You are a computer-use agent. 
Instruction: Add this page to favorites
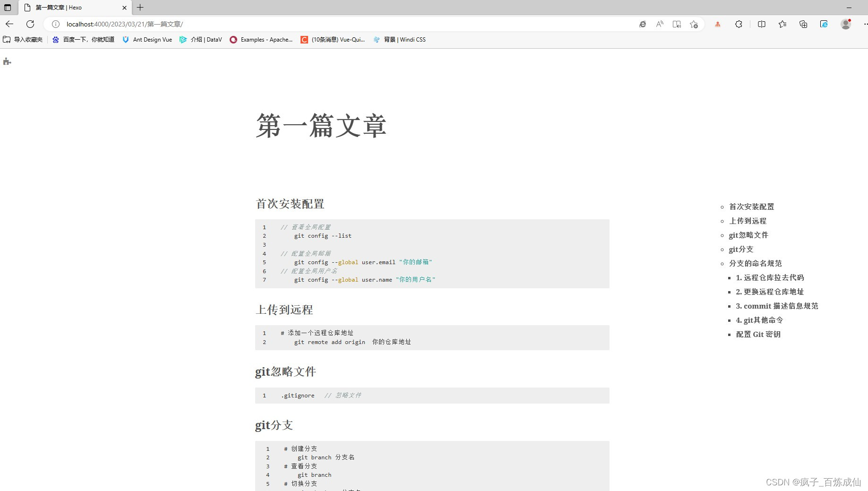pos(694,24)
